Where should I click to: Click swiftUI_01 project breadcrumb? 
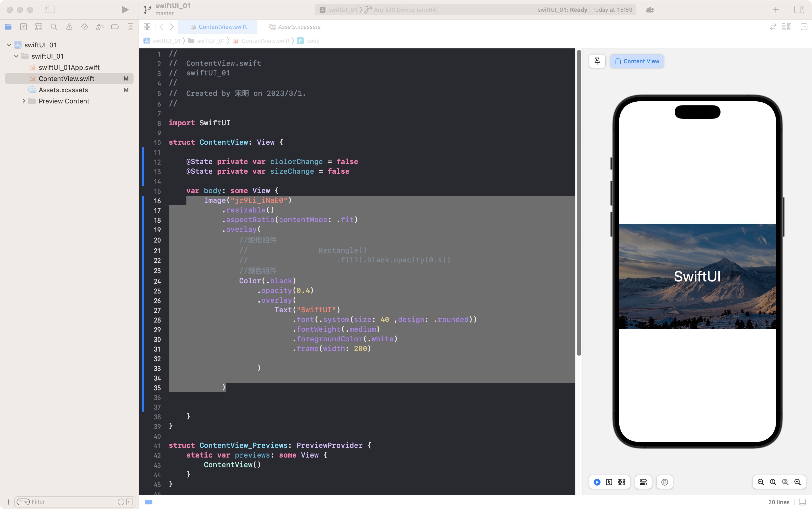tap(162, 41)
